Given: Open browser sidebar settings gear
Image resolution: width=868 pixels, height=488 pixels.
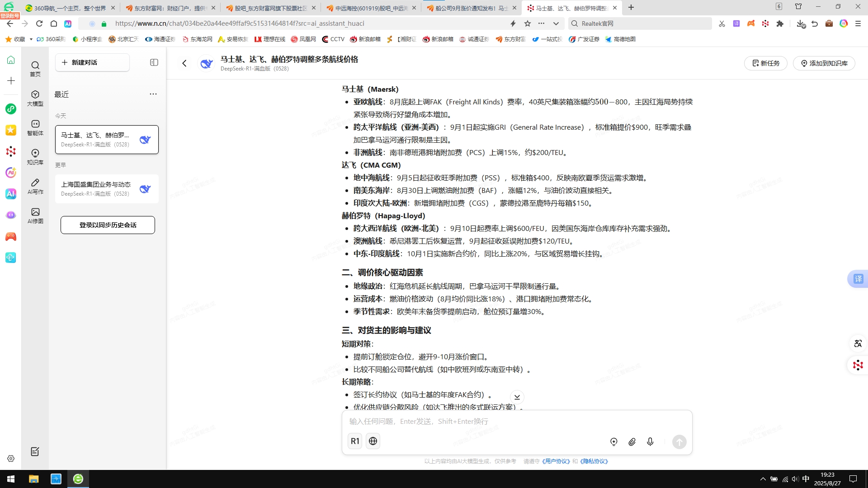Looking at the screenshot, I should click(11, 458).
